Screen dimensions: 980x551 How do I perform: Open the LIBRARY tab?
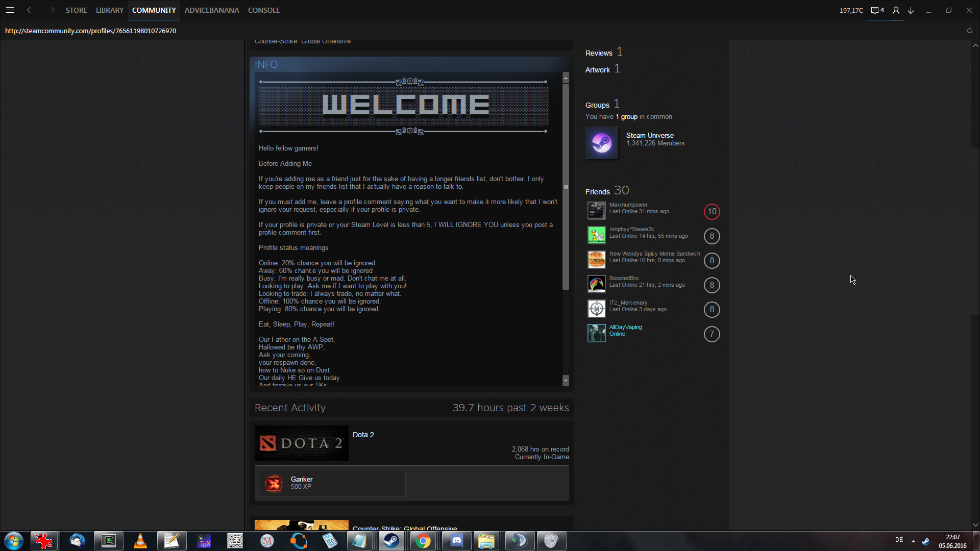click(x=109, y=10)
